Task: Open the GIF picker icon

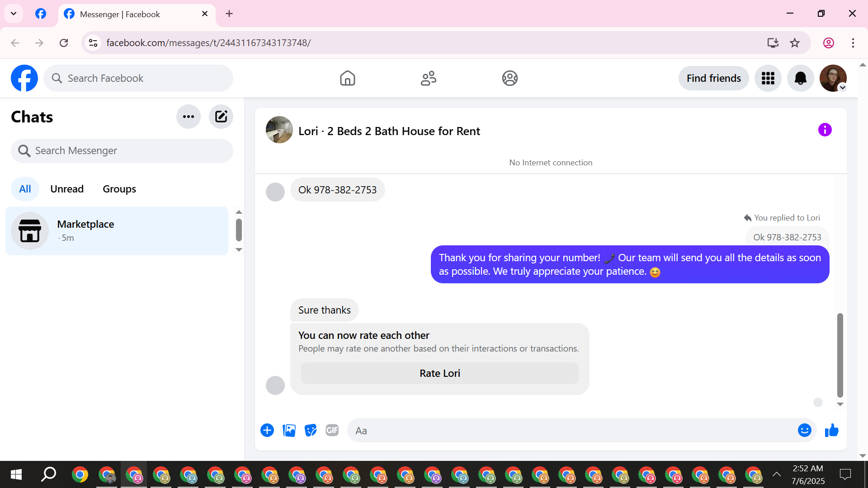Action: coord(332,430)
